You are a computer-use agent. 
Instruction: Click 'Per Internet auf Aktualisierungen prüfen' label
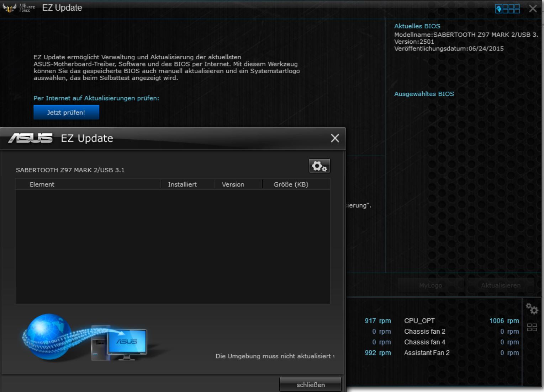point(96,98)
